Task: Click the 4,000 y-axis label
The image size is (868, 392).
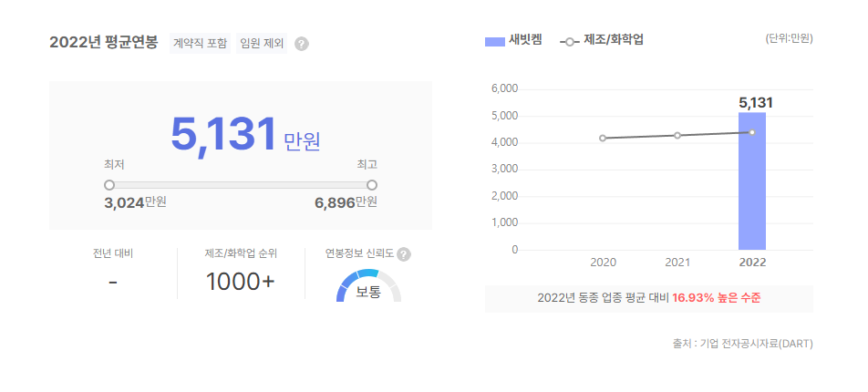Action: click(x=504, y=143)
